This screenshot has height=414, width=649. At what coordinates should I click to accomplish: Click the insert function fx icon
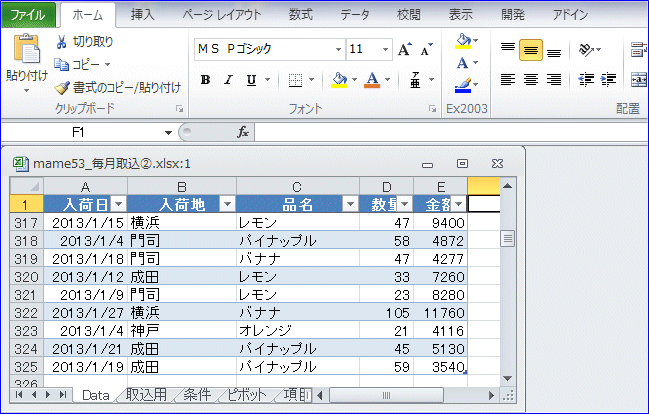(x=242, y=132)
